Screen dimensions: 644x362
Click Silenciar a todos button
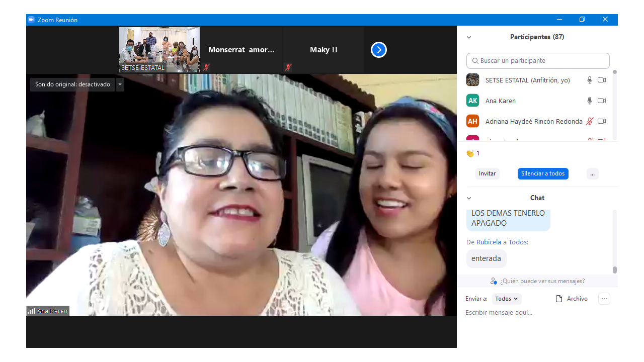point(543,173)
